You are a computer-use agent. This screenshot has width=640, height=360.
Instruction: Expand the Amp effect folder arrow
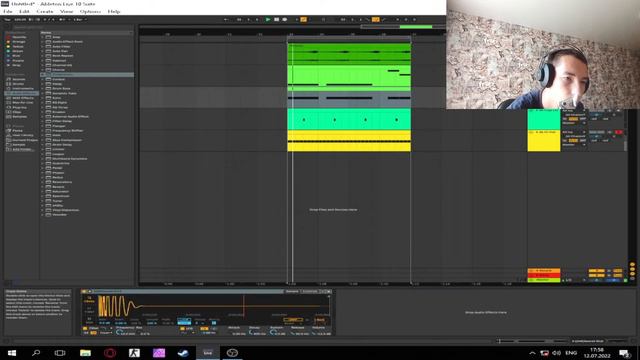point(42,37)
